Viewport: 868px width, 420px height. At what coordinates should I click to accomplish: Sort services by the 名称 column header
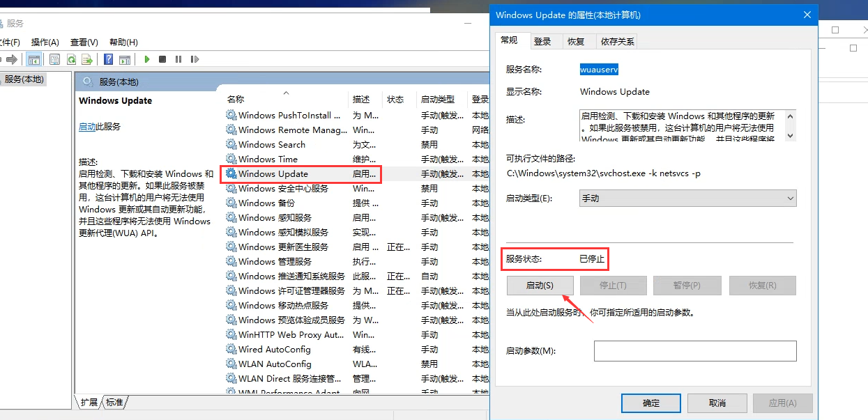pos(236,100)
